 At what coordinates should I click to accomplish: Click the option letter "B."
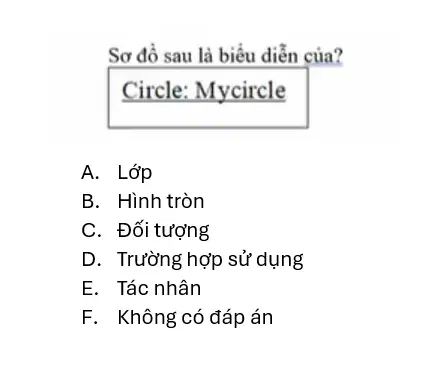(91, 202)
